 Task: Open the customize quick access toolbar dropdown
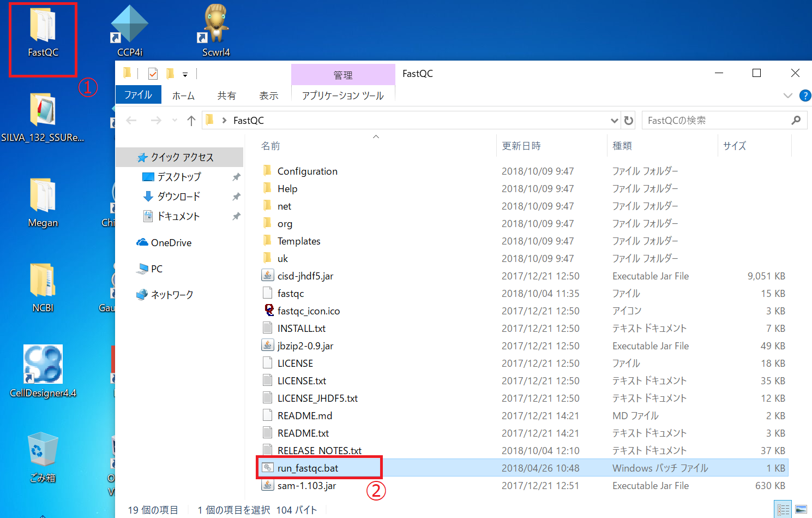(185, 74)
